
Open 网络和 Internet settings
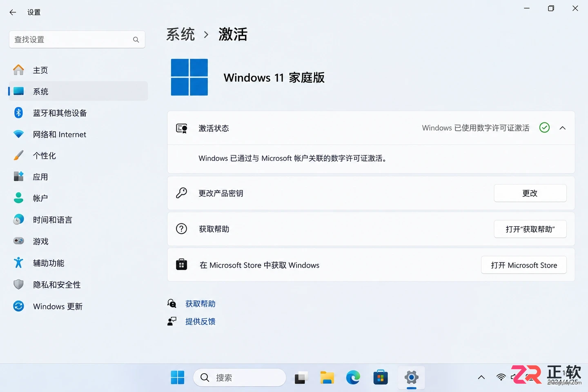(78, 134)
